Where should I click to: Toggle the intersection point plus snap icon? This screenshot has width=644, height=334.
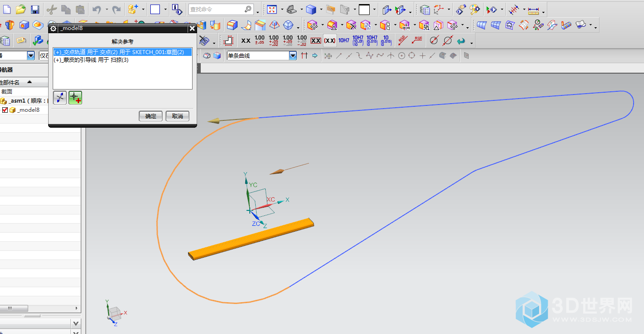(x=422, y=55)
